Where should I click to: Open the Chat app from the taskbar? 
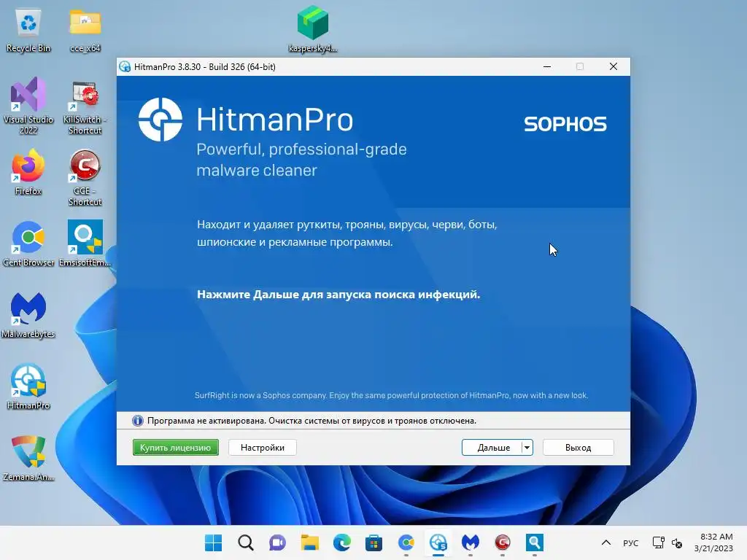click(277, 542)
